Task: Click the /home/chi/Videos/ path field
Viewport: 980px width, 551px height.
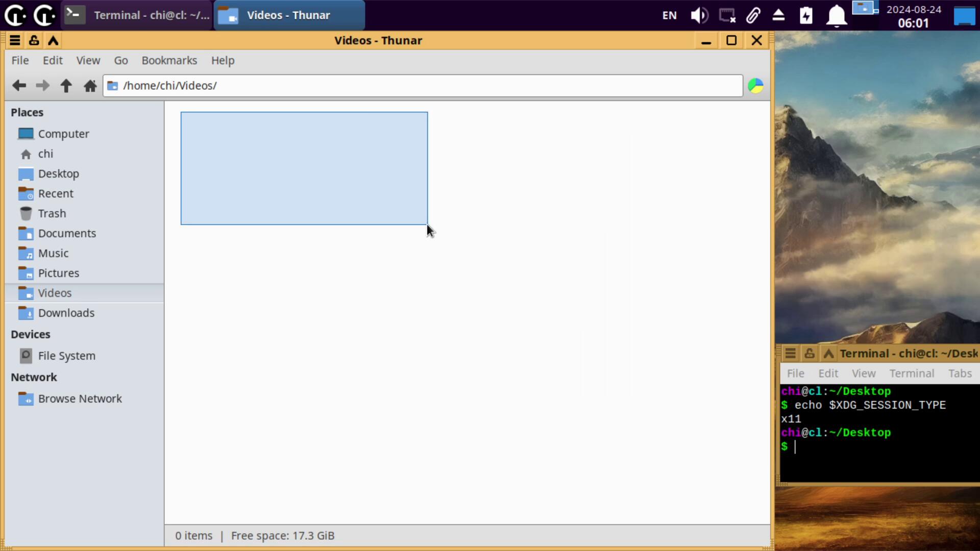Action: coord(424,86)
